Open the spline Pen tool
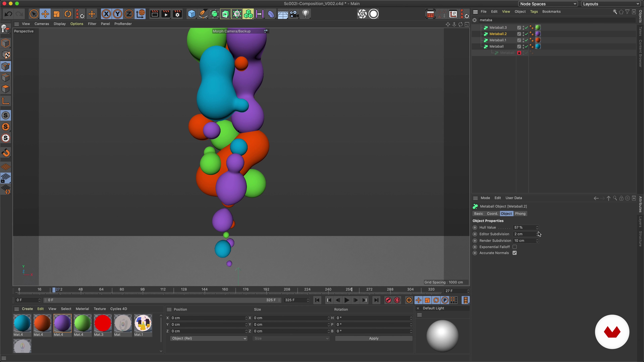The width and height of the screenshot is (644, 362). coord(203,14)
